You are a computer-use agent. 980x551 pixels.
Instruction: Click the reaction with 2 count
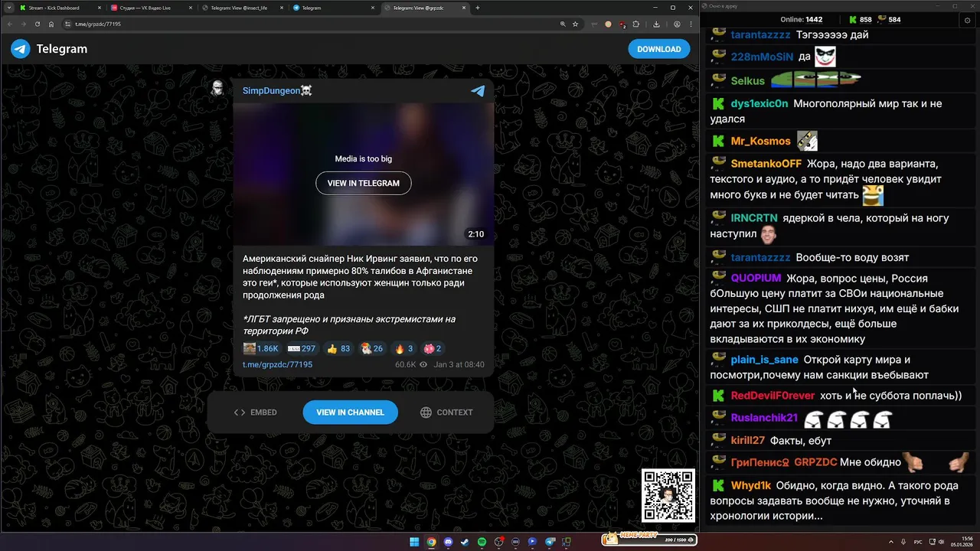(x=433, y=348)
